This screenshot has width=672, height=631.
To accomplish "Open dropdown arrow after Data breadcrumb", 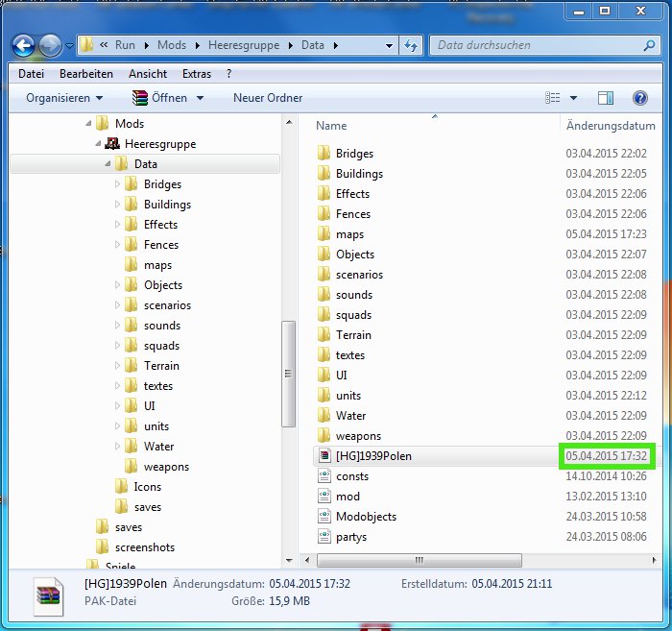I will click(x=336, y=45).
